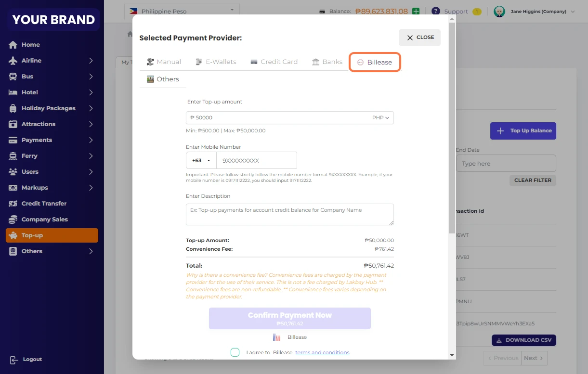Click the Company Sales coins icon
Viewport: 588px width, 374px height.
[13, 219]
